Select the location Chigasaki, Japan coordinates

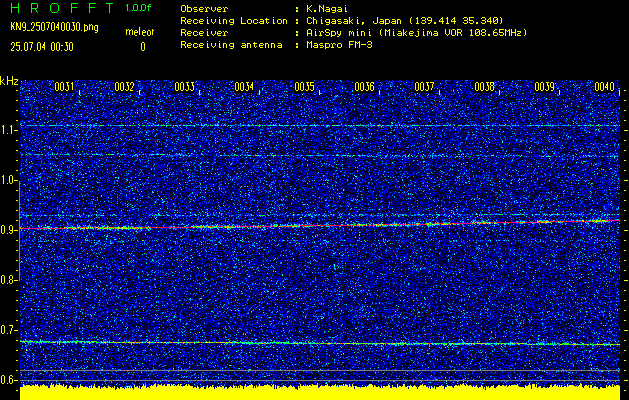(x=405, y=20)
